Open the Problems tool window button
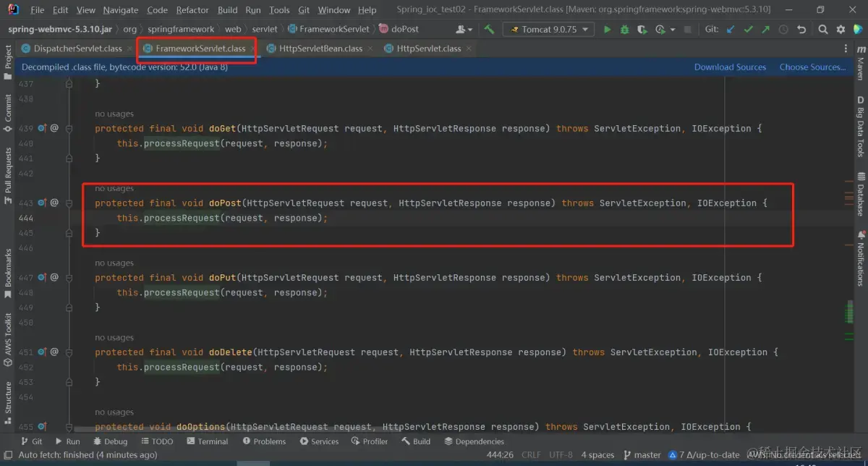 [x=264, y=441]
